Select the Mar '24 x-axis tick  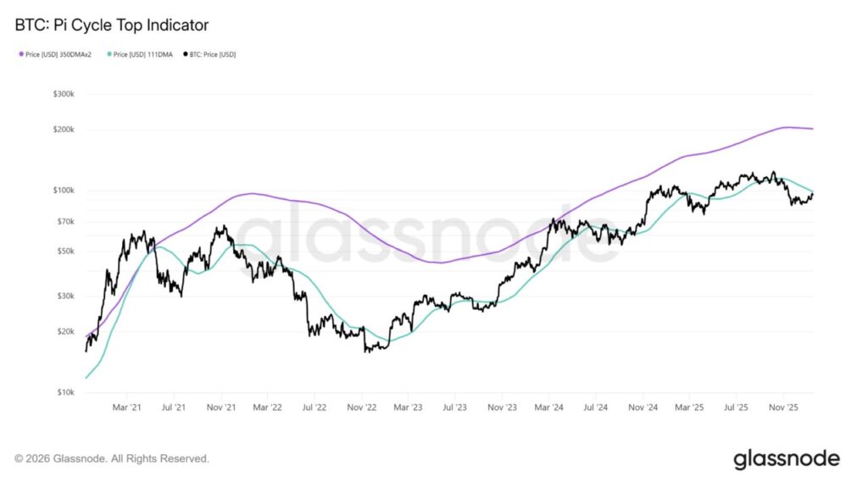click(549, 407)
